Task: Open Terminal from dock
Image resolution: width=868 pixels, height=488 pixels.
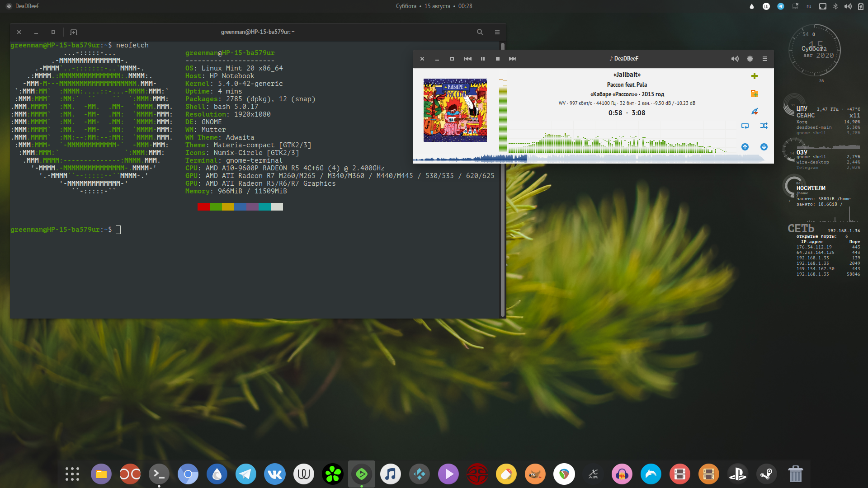Action: point(159,474)
